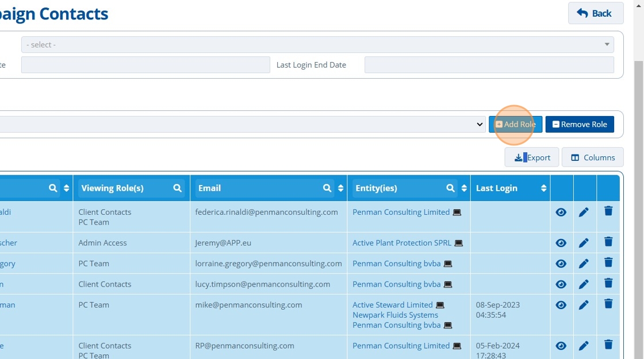644x359 pixels.
Task: Edit the Jeremy@APP.eu contact
Action: (584, 243)
